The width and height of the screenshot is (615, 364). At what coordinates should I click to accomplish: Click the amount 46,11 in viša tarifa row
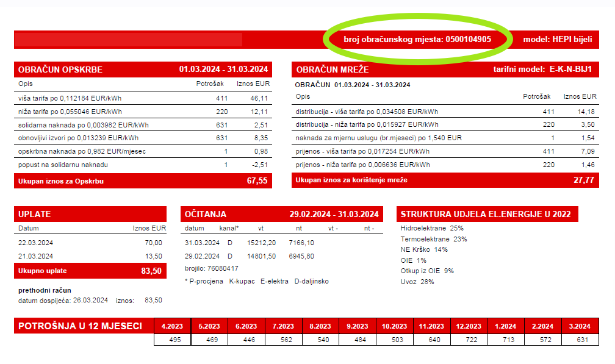(x=259, y=98)
